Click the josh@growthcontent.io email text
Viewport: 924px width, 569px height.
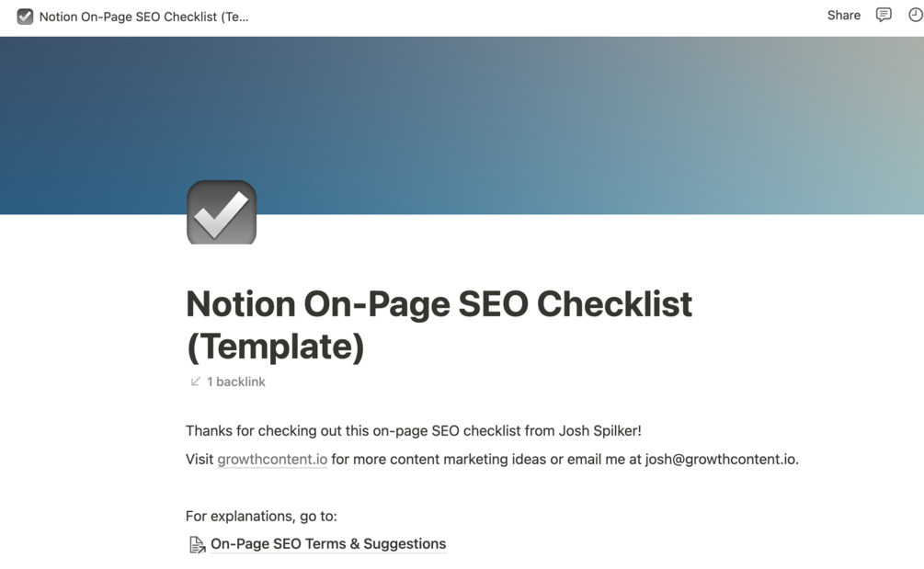tap(721, 459)
